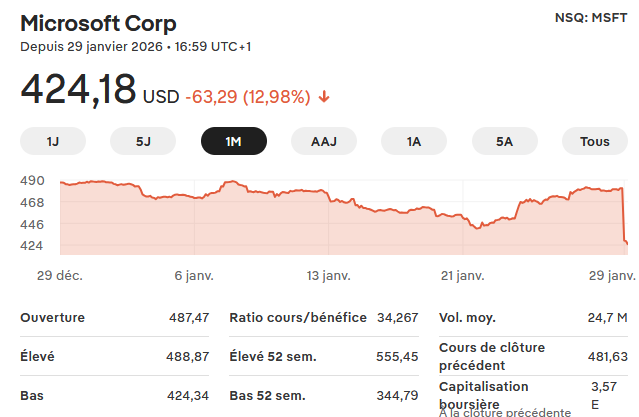Click the -63,29 (12,98%) change value
The width and height of the screenshot is (639, 417).
coord(248,97)
